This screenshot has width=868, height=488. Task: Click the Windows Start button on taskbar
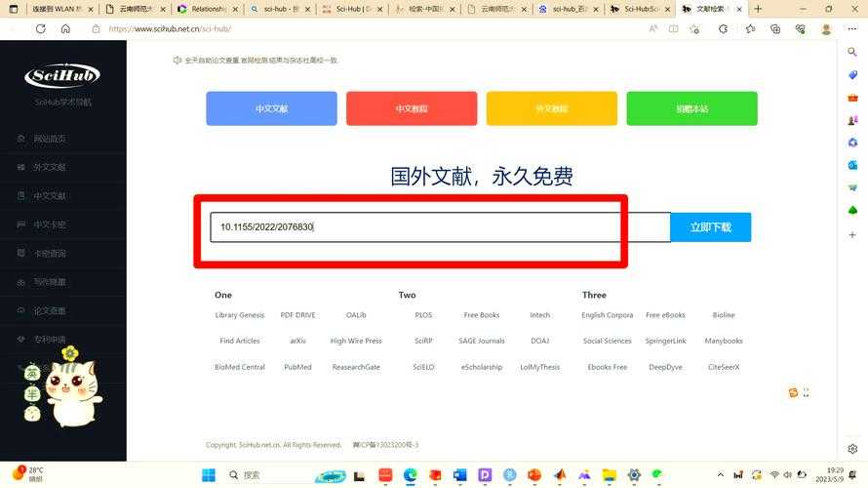point(208,474)
